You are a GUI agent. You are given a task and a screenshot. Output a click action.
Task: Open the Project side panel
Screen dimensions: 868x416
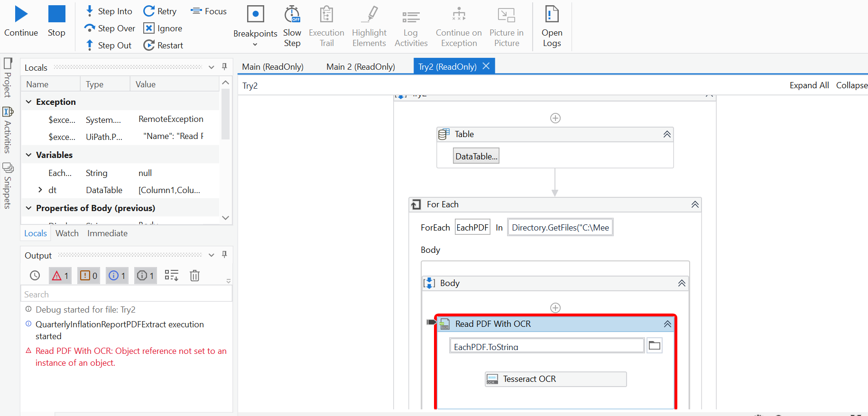pos(8,77)
